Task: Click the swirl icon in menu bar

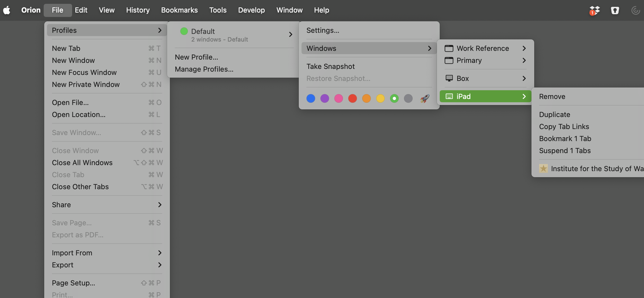Action: (635, 10)
